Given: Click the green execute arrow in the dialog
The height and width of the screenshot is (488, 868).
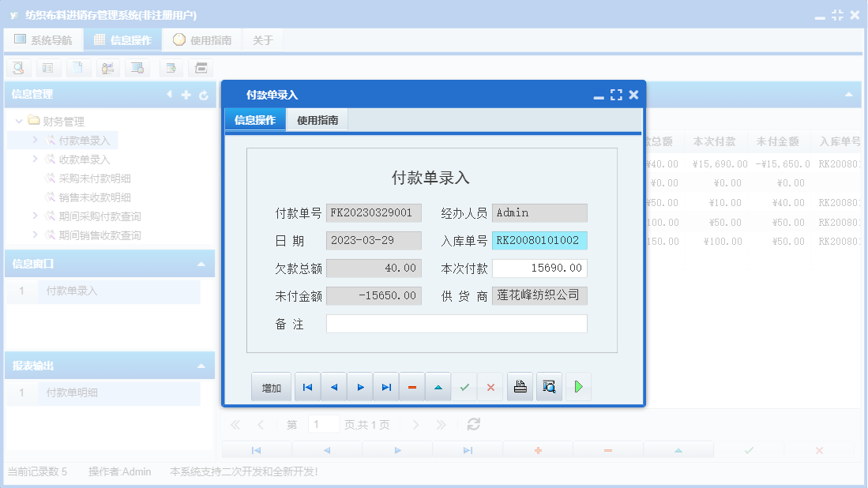Looking at the screenshot, I should [578, 386].
